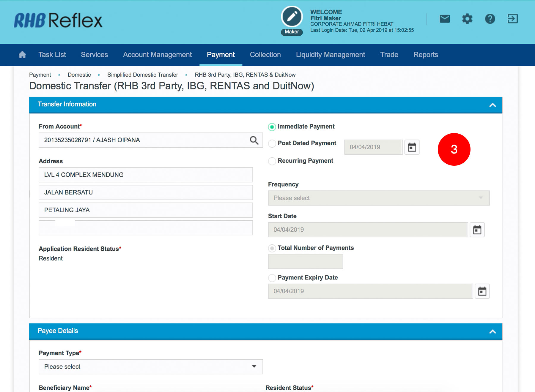Select the Recurring Payment option
535x392 pixels.
[272, 161]
